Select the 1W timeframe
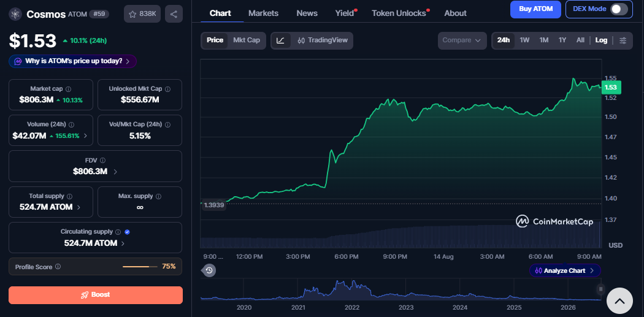644x317 pixels. coord(524,40)
